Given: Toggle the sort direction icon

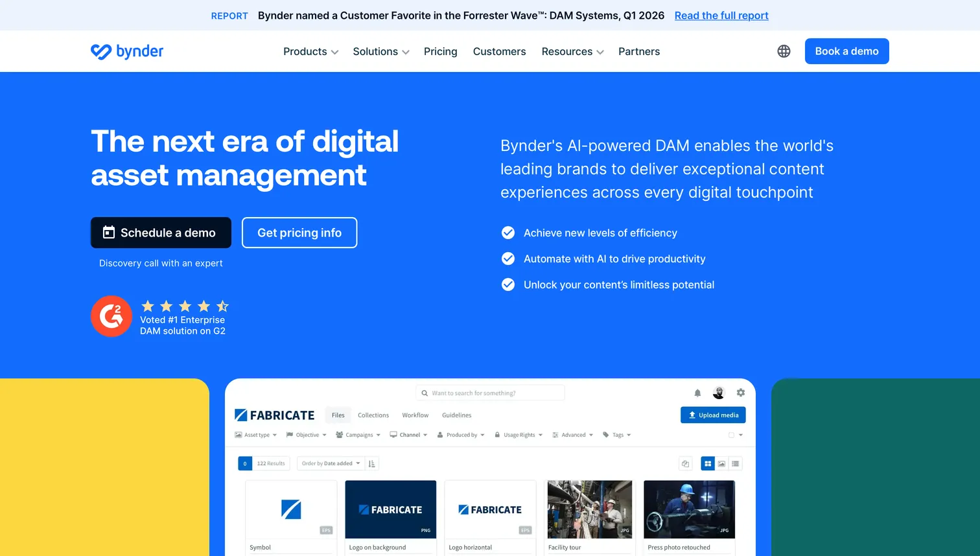Looking at the screenshot, I should click(x=372, y=463).
